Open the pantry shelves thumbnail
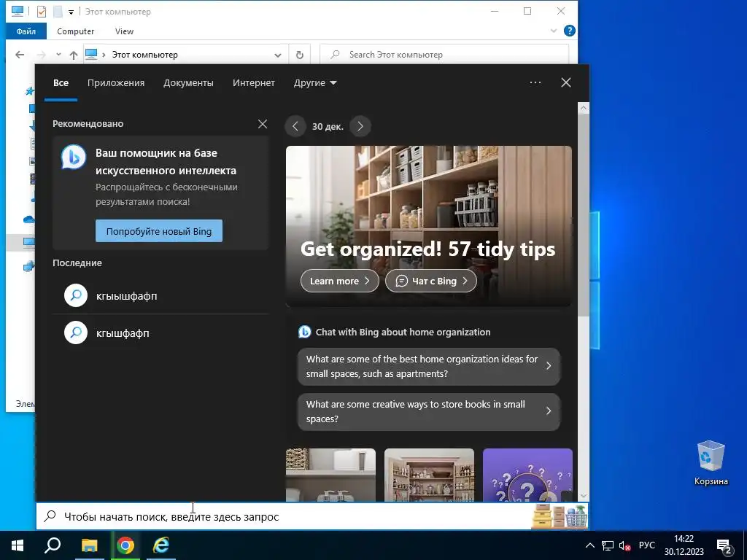 (x=429, y=475)
